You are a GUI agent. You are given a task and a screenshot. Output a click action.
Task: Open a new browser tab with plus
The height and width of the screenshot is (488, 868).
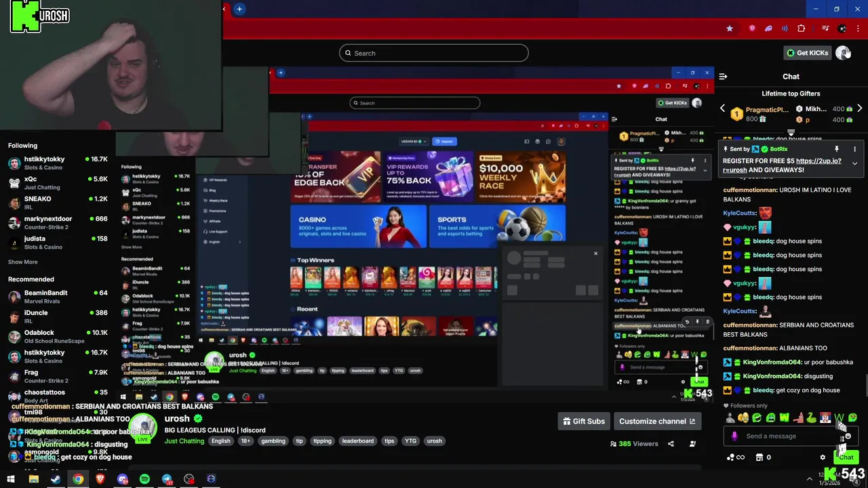click(239, 9)
